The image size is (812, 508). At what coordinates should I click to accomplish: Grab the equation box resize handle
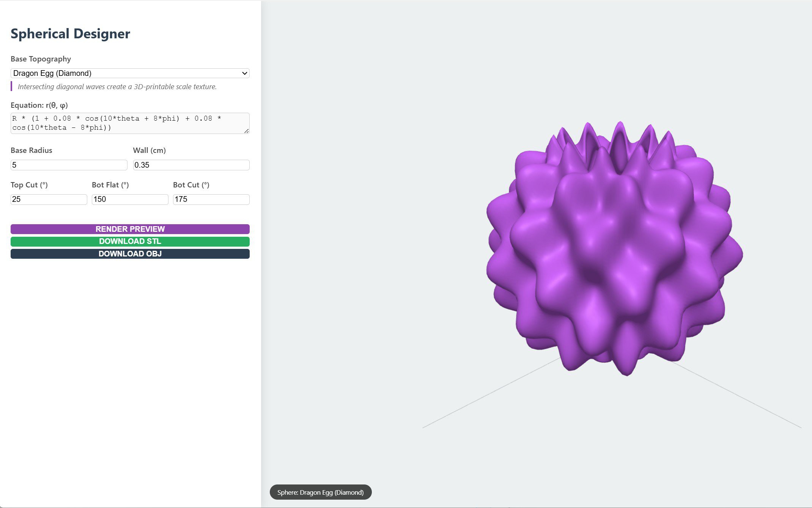247,131
